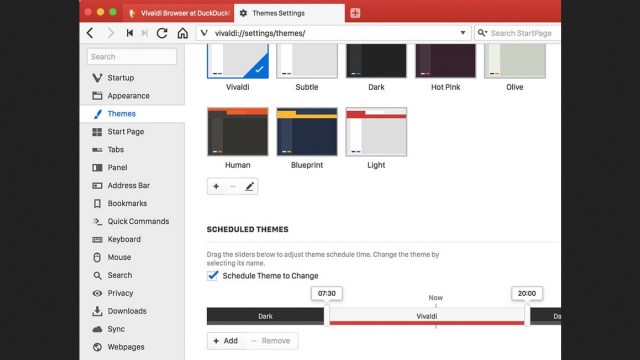
Task: Select the Olive theme thumbnail
Action: [x=515, y=60]
